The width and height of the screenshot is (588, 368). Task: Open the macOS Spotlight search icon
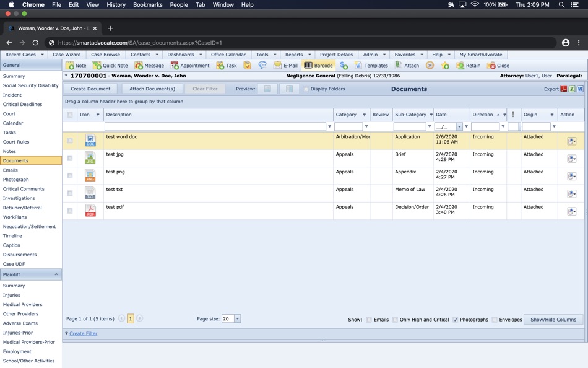pos(561,5)
